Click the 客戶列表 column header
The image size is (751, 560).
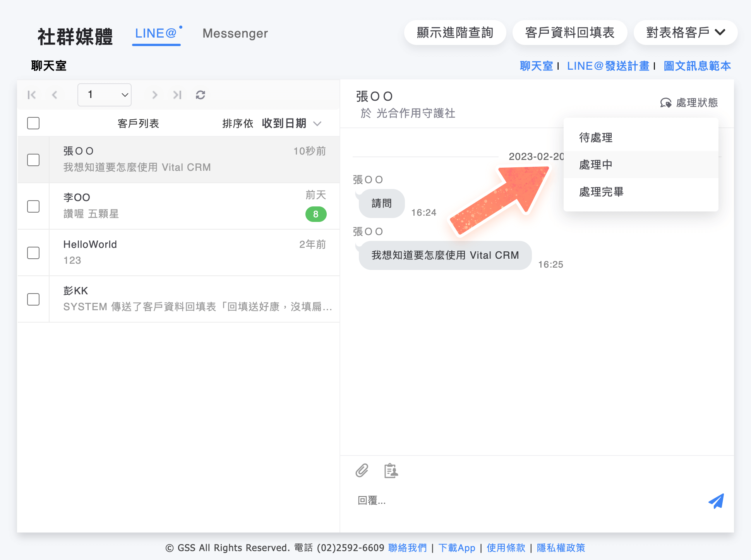[x=138, y=124]
